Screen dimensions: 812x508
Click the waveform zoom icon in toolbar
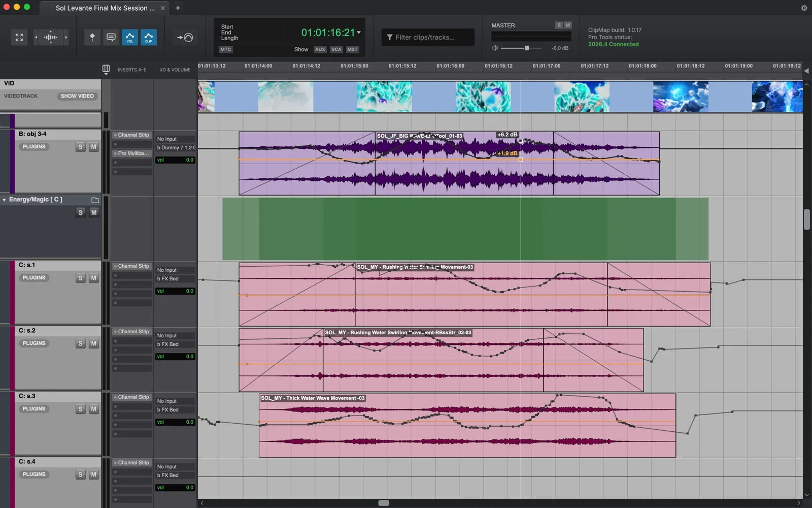pos(51,37)
